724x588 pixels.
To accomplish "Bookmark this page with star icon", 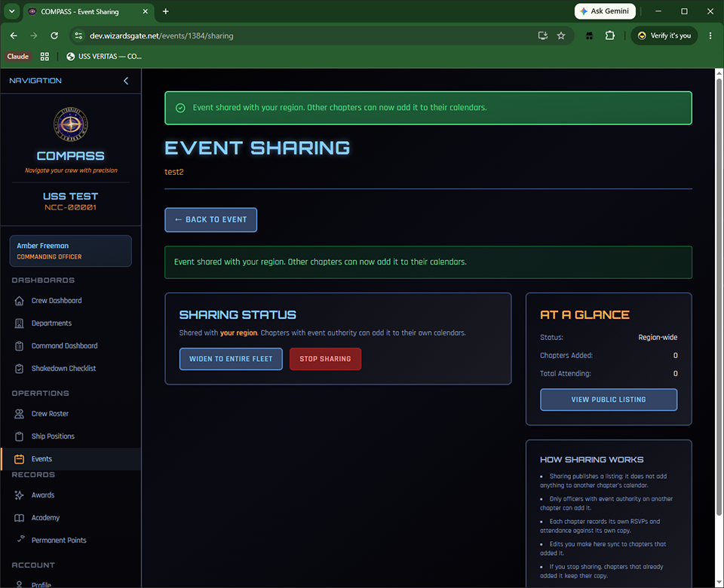I will coord(561,35).
